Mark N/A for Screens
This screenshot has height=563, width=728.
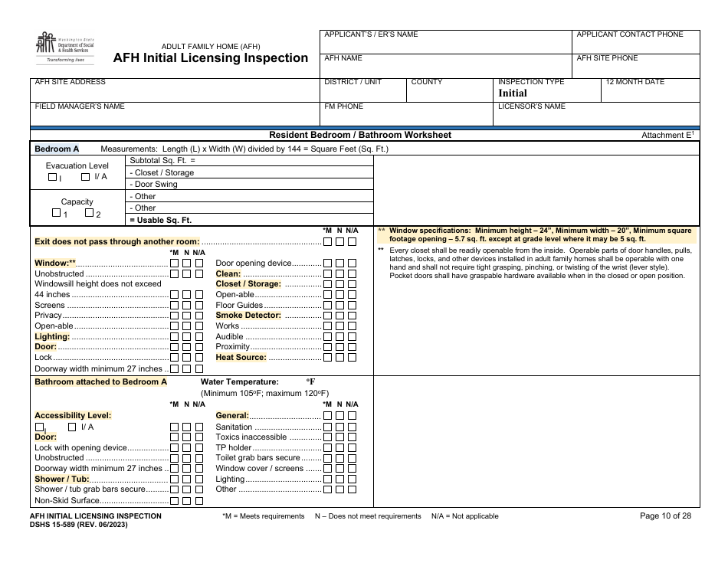[x=198, y=304]
